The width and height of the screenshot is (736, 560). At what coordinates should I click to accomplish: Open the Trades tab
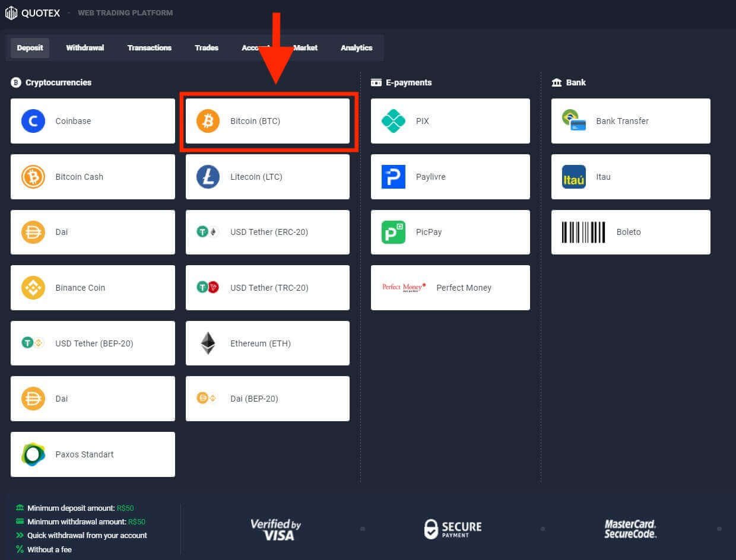pyautogui.click(x=207, y=48)
